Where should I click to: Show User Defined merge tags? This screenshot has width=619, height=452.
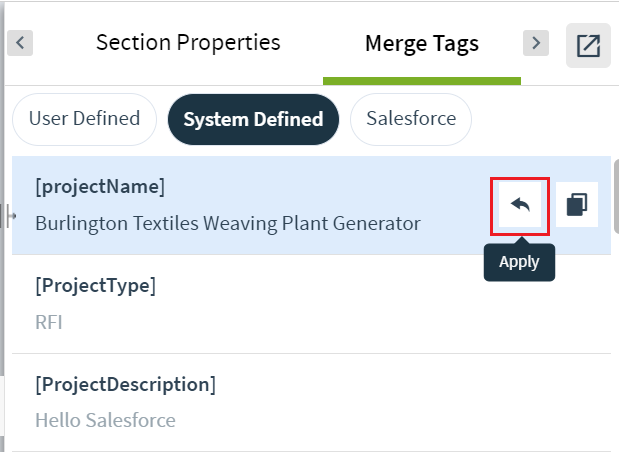pos(84,119)
